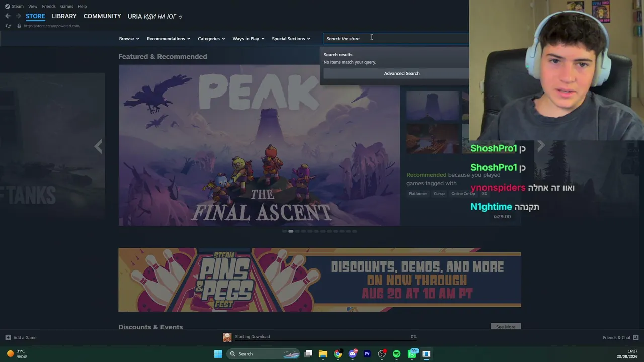Click the Add a Game link
Viewport: 644px width, 362px height.
point(25,338)
